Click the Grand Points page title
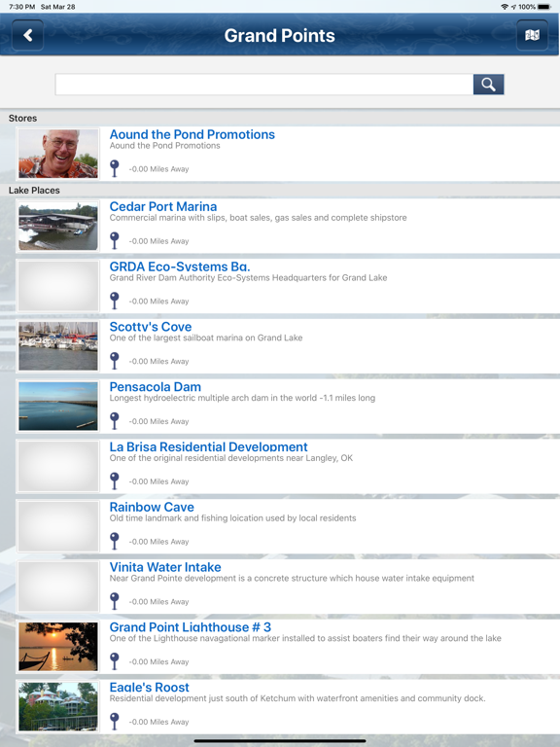The height and width of the screenshot is (747, 560). click(280, 36)
